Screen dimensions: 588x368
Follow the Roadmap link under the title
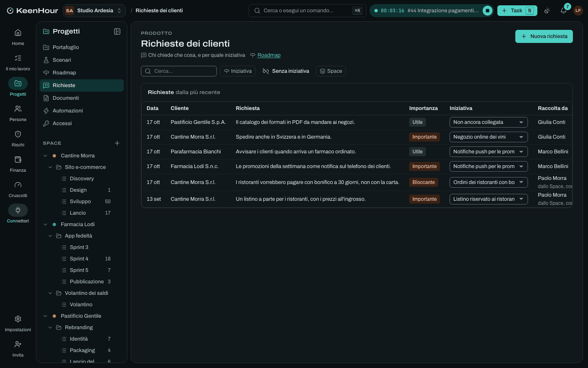click(x=269, y=55)
